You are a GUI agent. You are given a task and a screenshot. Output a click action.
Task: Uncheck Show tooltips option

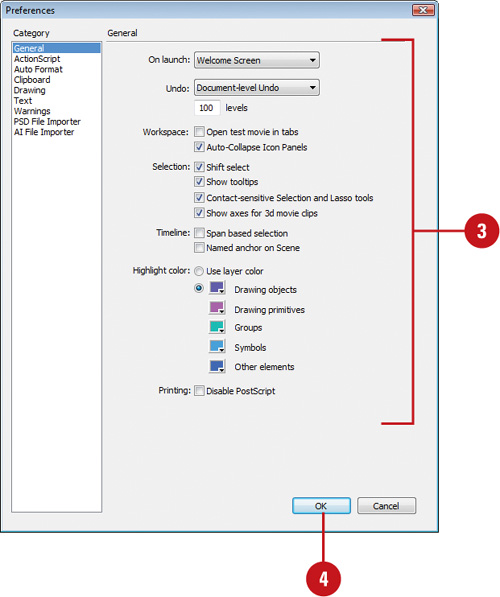tap(199, 181)
